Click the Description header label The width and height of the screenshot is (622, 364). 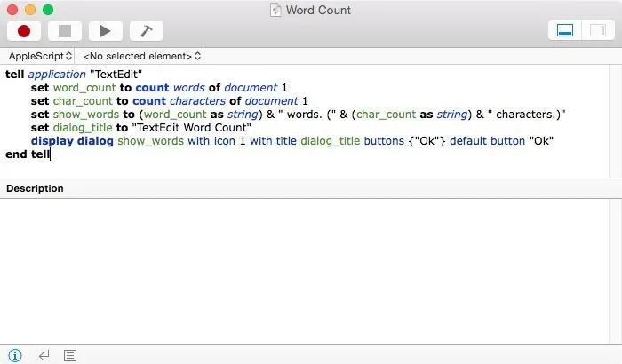pyautogui.click(x=35, y=188)
